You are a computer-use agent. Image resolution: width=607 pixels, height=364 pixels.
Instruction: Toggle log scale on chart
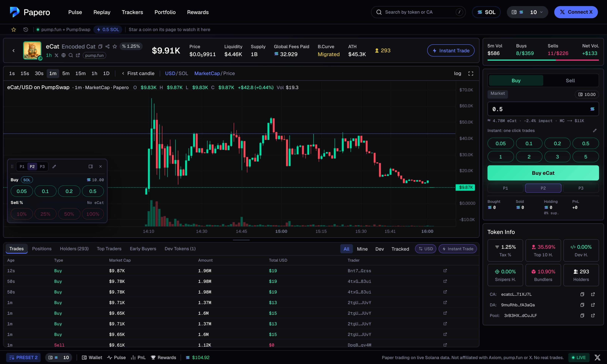(458, 73)
